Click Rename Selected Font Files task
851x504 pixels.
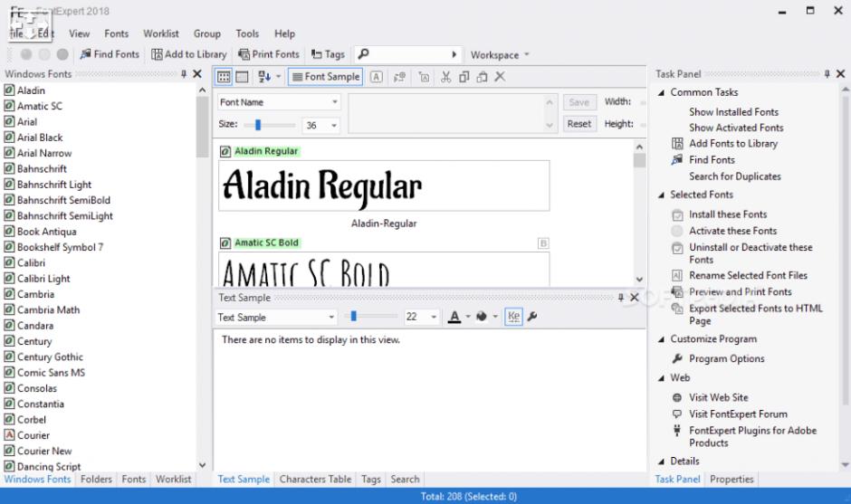point(748,275)
